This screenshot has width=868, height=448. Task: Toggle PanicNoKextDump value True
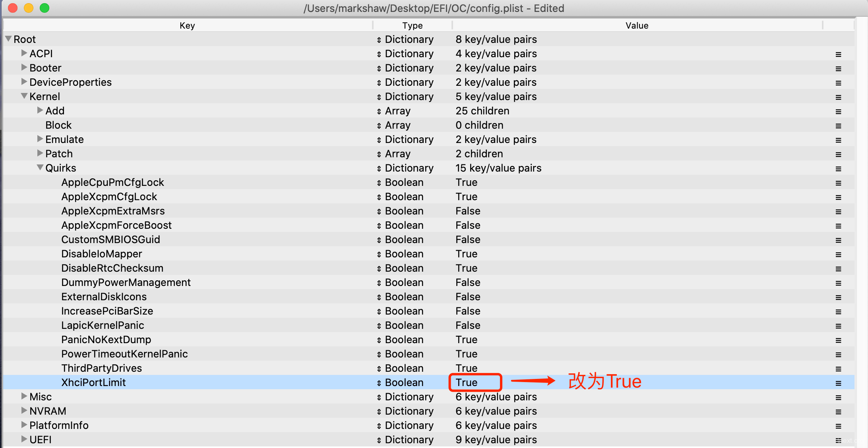[x=466, y=340]
